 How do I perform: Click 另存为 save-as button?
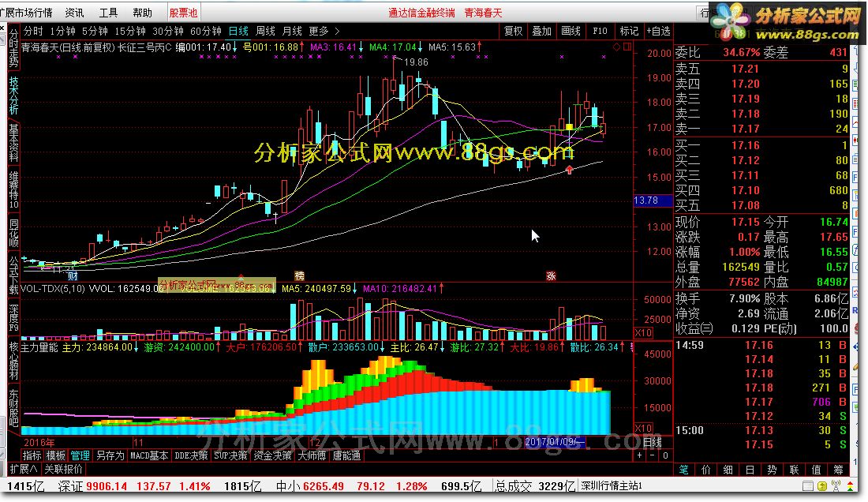point(110,455)
